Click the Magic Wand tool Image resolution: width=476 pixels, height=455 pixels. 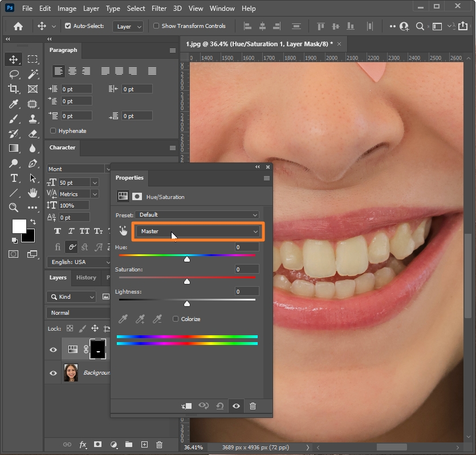[33, 74]
